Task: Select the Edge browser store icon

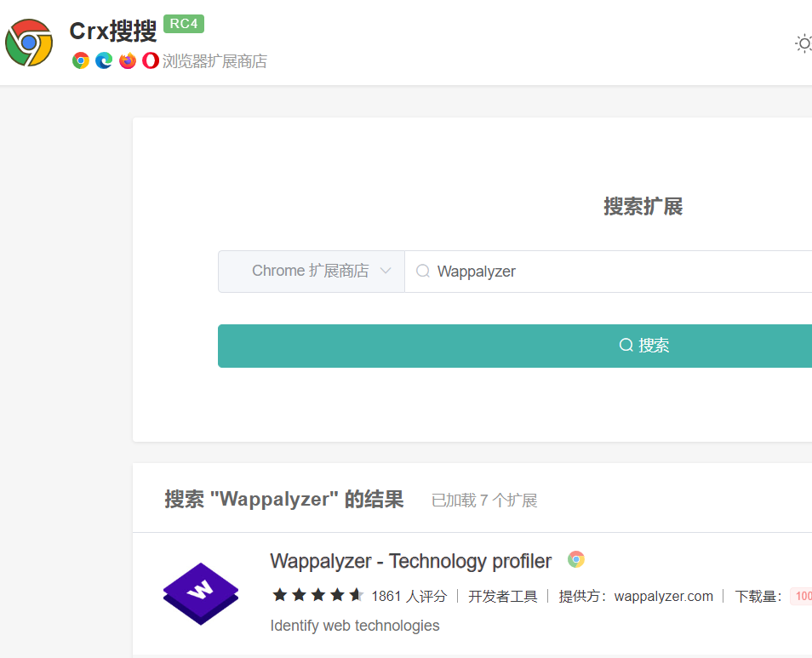Action: point(104,60)
